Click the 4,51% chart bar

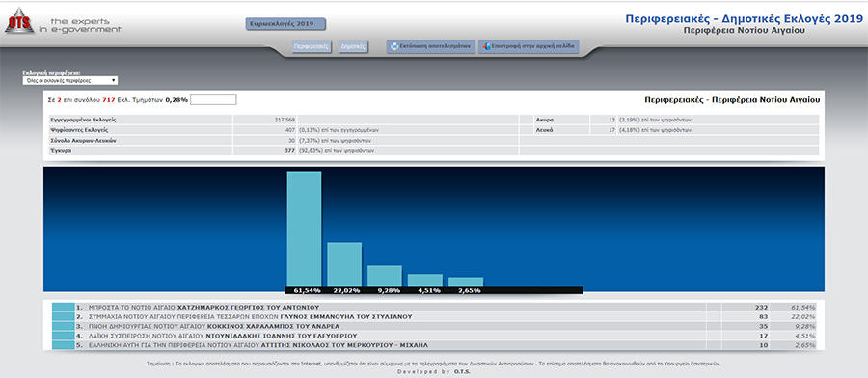tap(425, 280)
